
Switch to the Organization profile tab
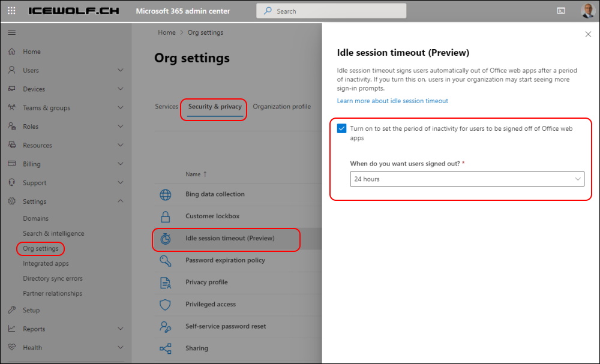coord(281,107)
